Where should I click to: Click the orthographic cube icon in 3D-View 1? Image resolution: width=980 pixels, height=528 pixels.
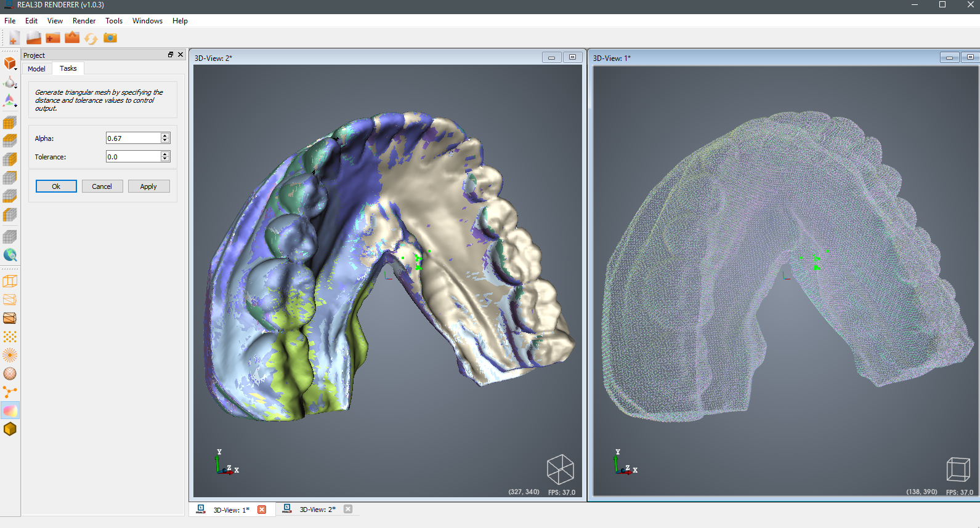click(958, 470)
